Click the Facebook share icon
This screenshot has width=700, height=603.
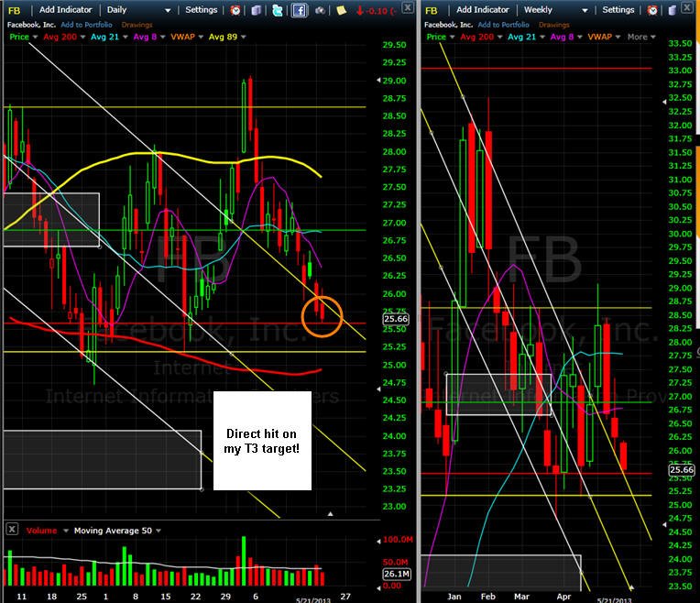click(299, 10)
